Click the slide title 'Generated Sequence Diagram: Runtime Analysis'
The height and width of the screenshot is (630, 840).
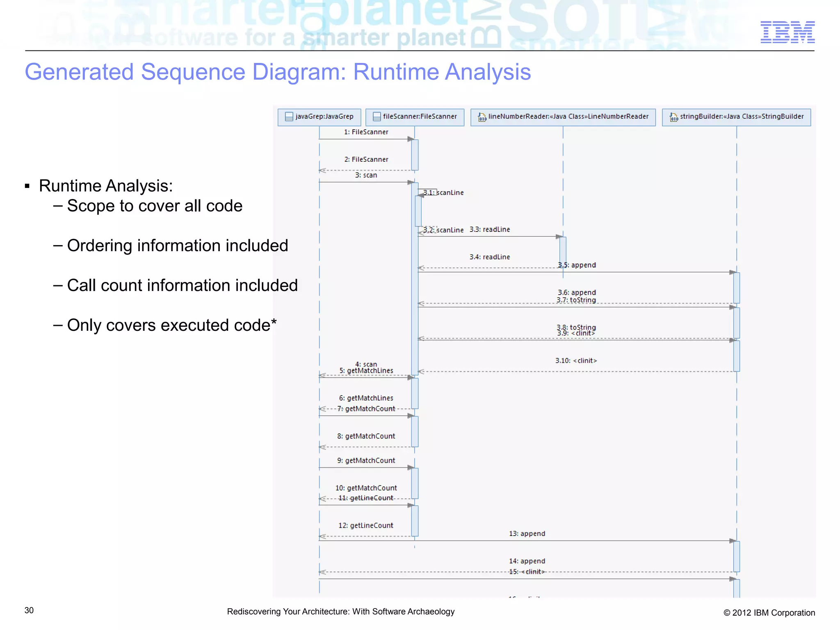[x=278, y=72]
